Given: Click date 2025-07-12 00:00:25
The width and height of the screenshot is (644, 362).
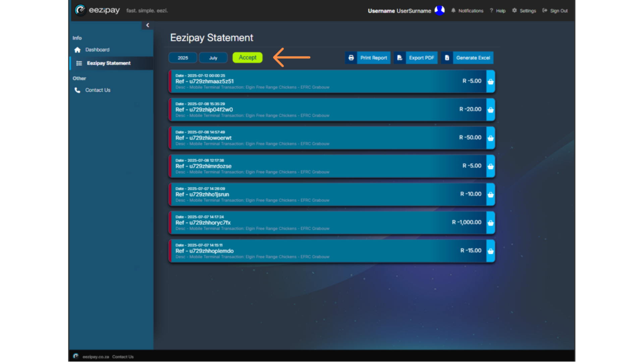Looking at the screenshot, I should tap(200, 76).
